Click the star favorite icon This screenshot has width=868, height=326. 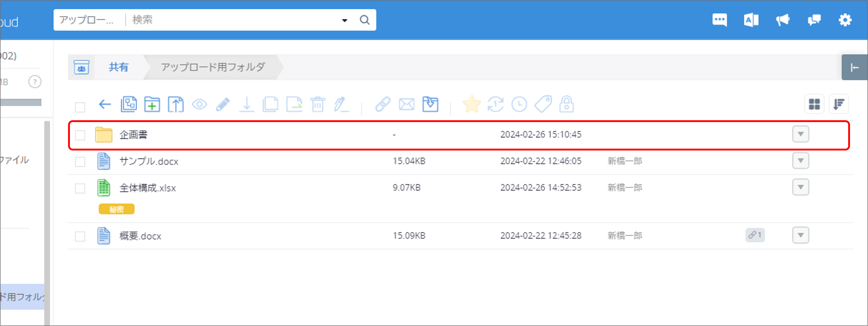click(471, 104)
